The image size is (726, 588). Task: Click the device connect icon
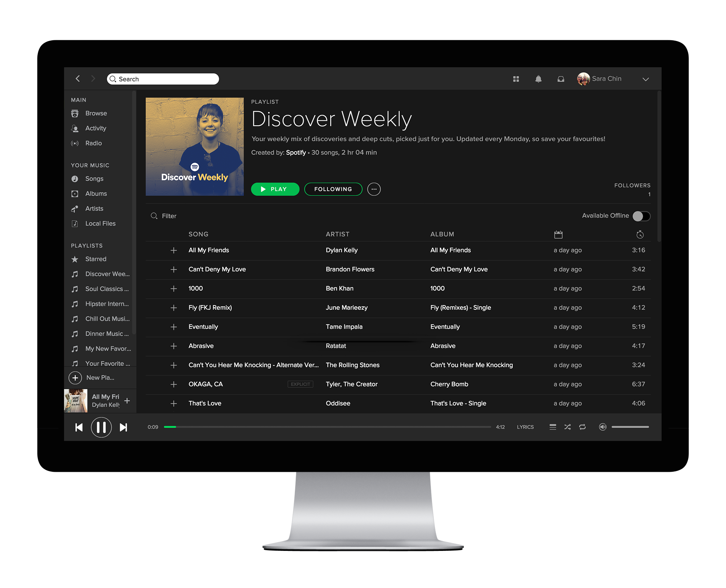coord(602,427)
